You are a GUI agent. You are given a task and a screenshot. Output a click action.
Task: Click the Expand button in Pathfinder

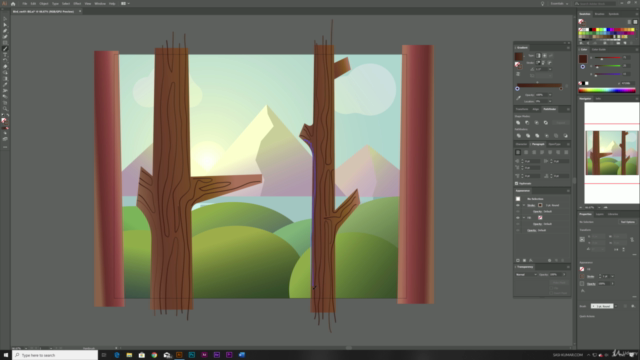561,122
